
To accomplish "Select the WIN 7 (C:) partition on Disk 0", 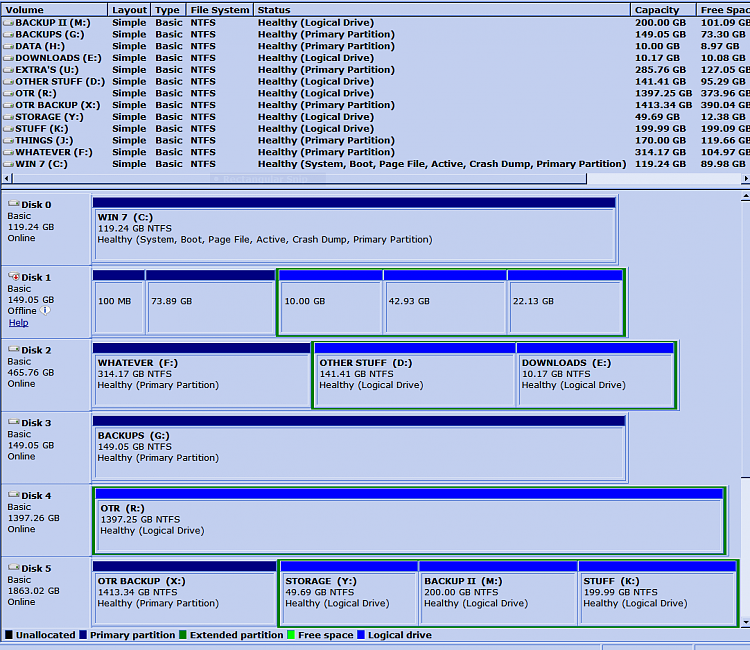I will (x=354, y=231).
